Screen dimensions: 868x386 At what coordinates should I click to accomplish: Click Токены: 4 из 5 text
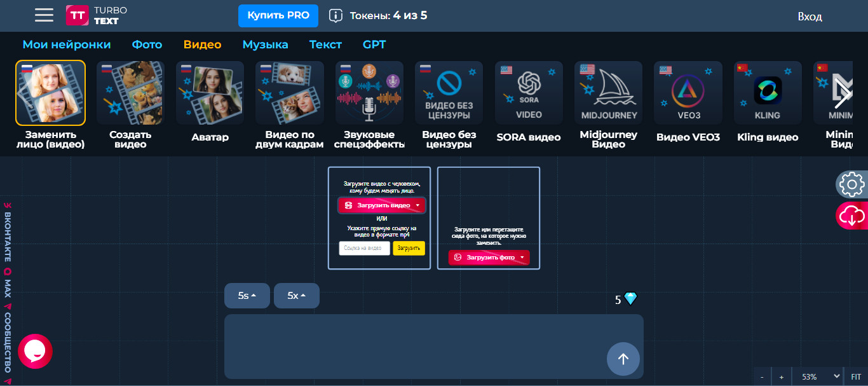click(x=388, y=15)
